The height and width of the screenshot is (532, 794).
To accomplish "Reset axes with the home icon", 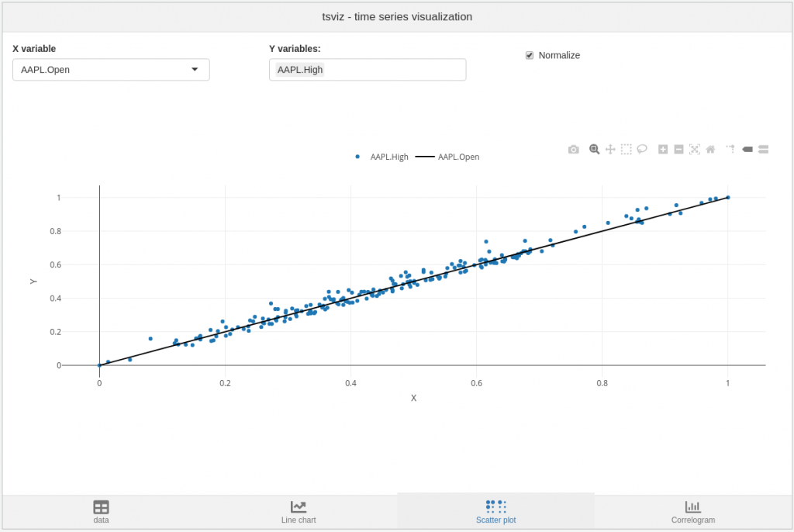I will click(710, 150).
